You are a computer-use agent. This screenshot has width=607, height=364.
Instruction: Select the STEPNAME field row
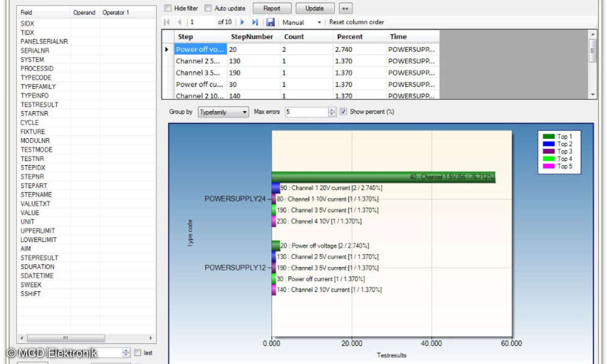pyautogui.click(x=86, y=195)
